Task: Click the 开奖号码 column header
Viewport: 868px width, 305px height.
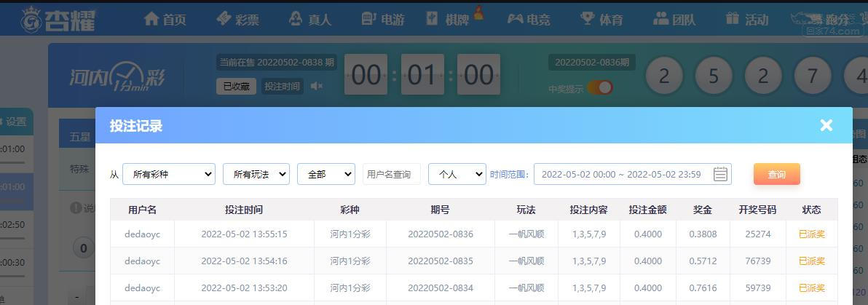Action: tap(757, 210)
